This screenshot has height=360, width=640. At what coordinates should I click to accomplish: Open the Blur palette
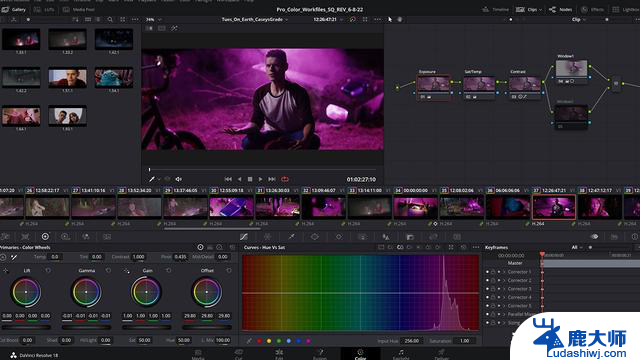click(386, 237)
